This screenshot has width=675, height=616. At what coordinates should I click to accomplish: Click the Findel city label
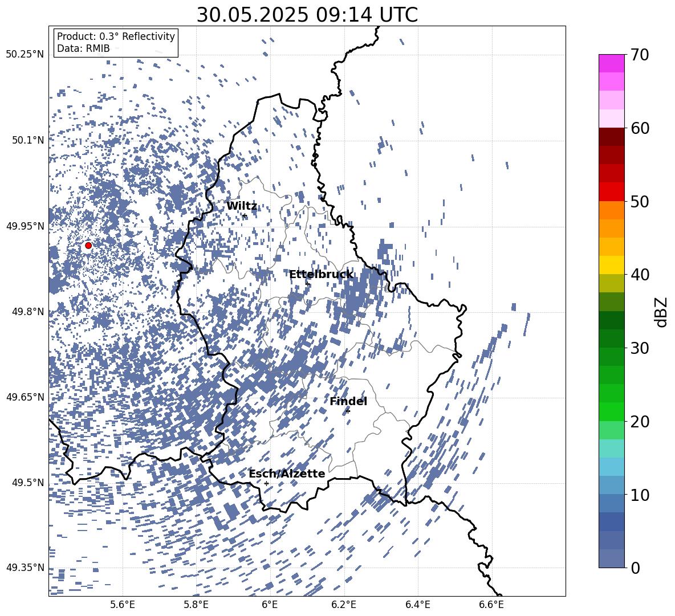point(348,401)
